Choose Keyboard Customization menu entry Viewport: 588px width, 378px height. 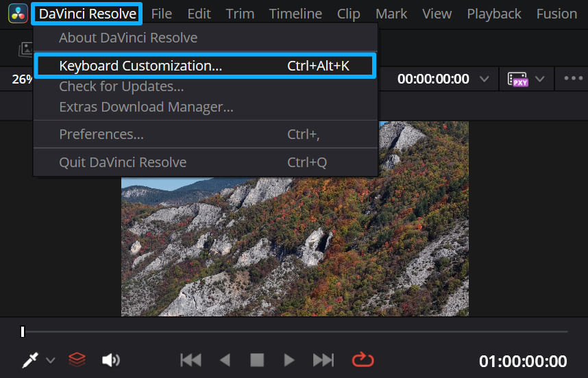pos(205,66)
